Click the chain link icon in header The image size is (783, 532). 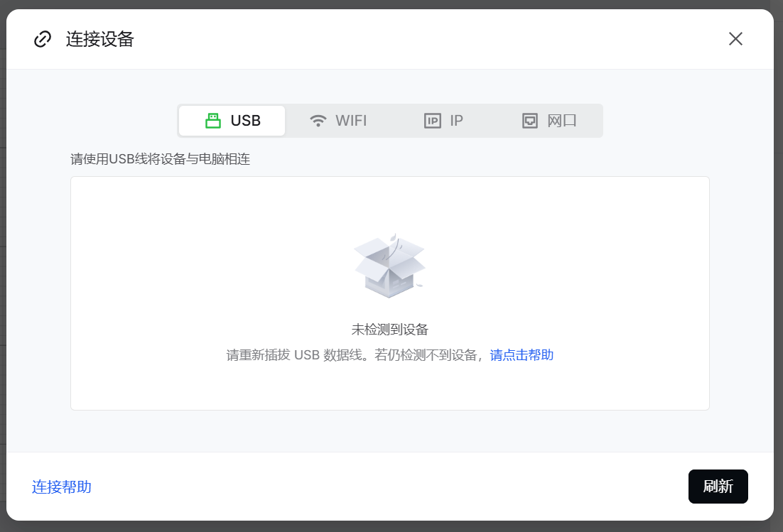point(43,39)
